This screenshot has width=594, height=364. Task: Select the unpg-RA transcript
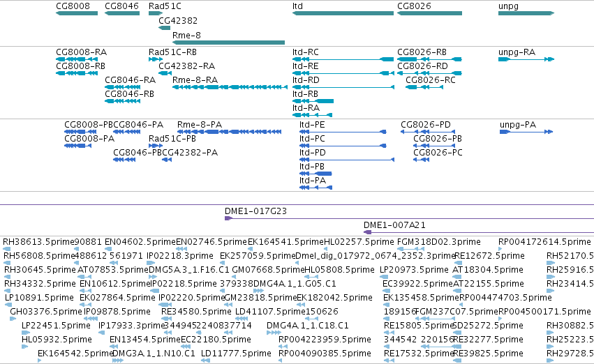[526, 59]
